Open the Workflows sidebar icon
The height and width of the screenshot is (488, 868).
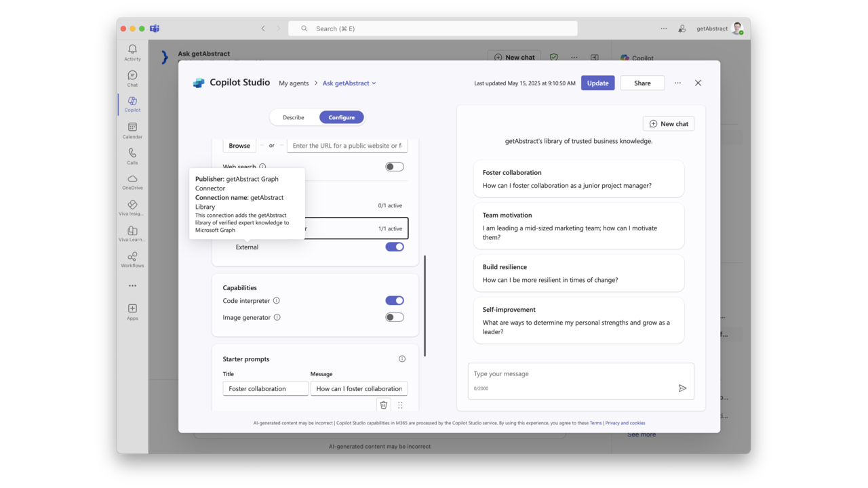tap(132, 260)
